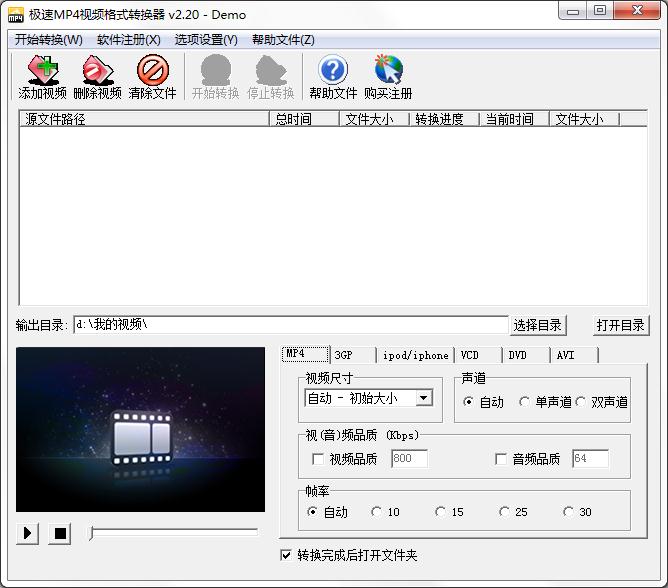Stop the preview playback
Screen dimensions: 668x588
(x=60, y=533)
